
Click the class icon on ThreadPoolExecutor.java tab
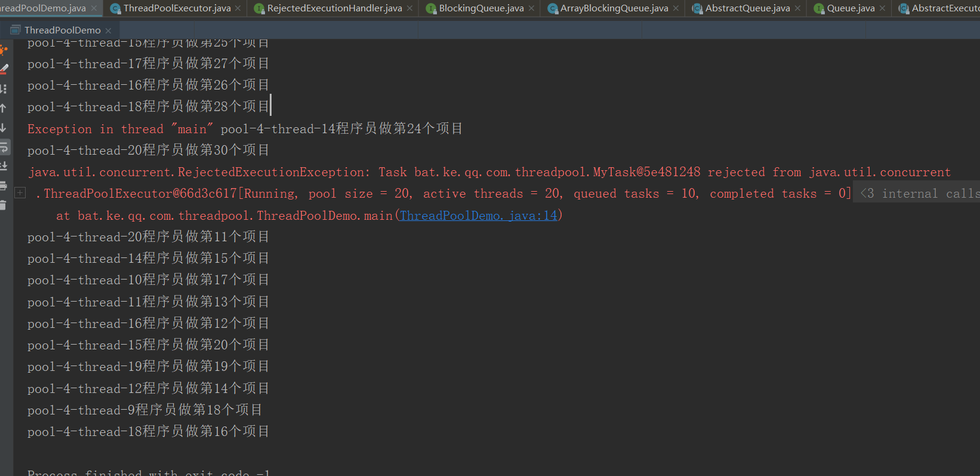116,8
